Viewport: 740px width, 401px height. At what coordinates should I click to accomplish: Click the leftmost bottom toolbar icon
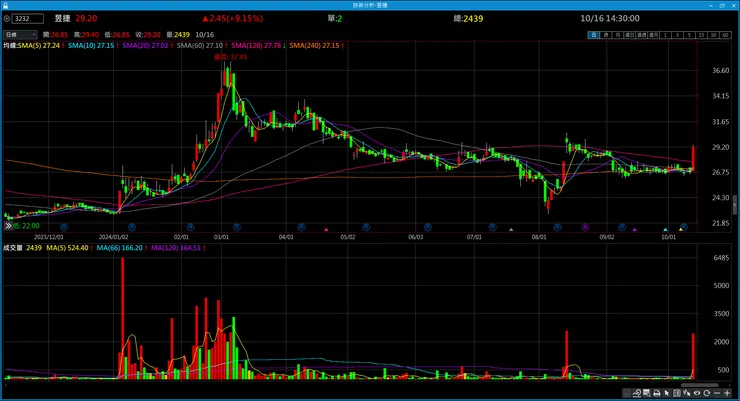point(626,393)
